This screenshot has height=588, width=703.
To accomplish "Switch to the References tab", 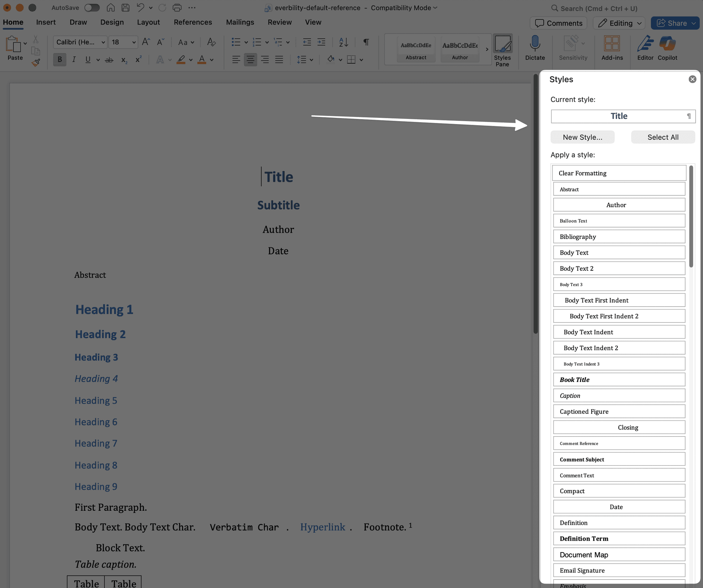I will click(193, 22).
